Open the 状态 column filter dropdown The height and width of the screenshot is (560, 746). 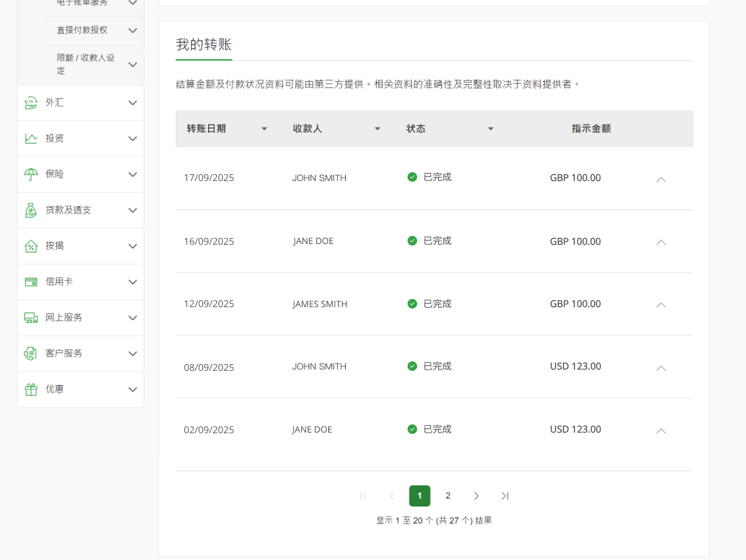490,128
